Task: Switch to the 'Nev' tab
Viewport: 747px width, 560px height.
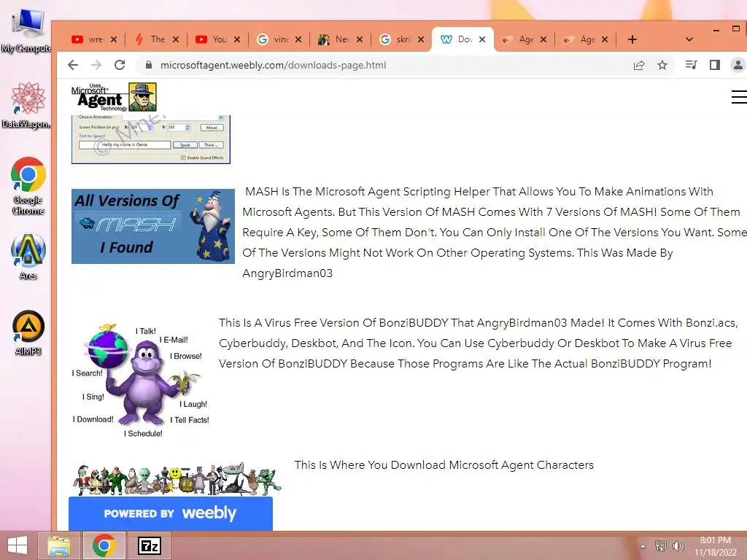Action: (x=336, y=39)
